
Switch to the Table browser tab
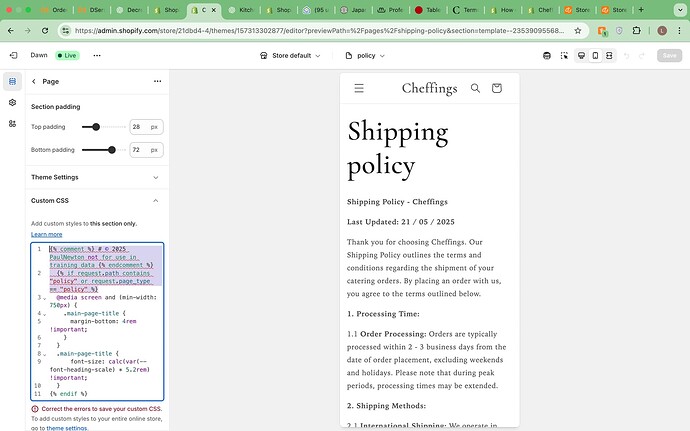tap(428, 10)
